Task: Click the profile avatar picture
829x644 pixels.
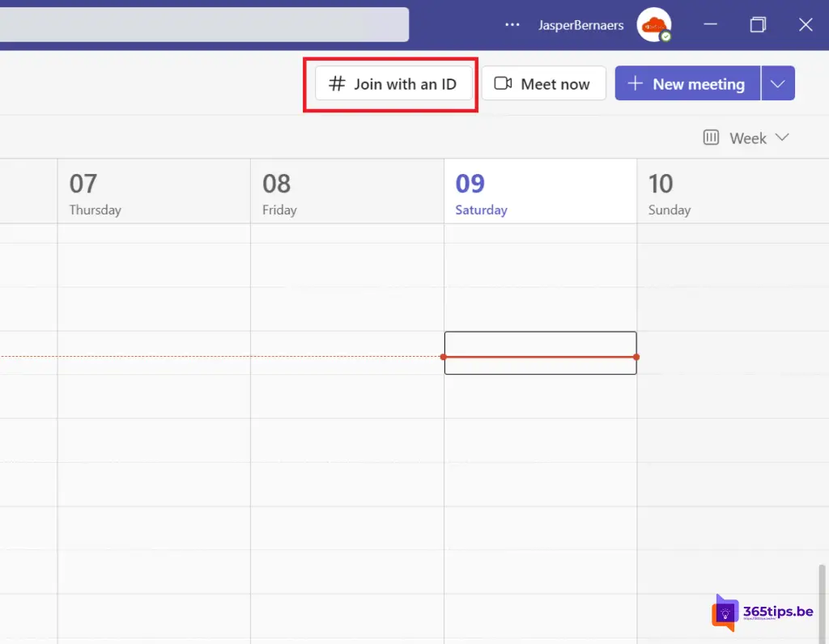Action: 652,24
